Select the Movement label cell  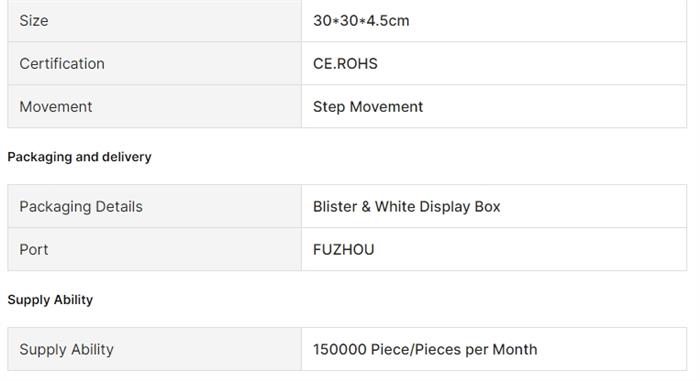[154, 106]
